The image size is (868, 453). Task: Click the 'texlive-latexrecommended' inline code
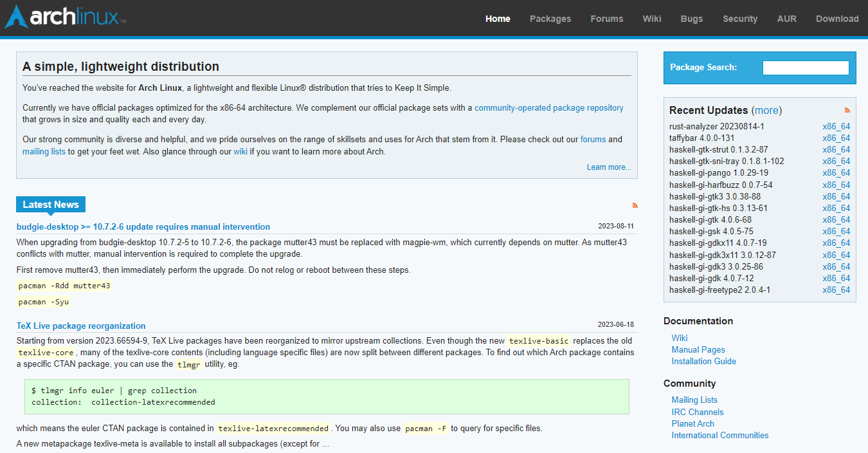(x=273, y=429)
